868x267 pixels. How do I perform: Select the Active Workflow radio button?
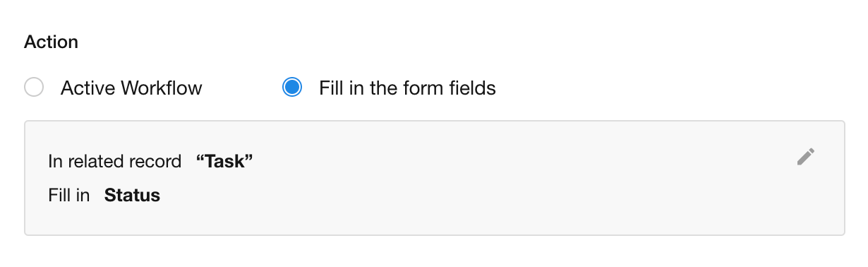tap(34, 88)
